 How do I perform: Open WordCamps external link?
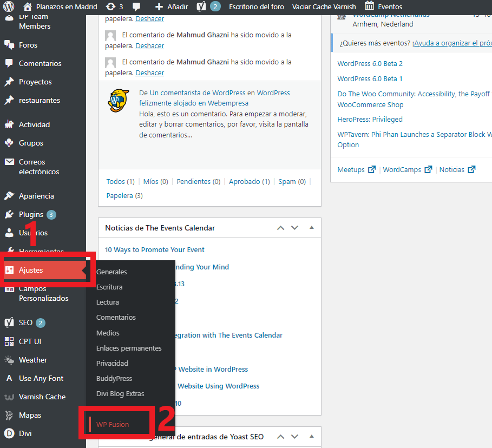(407, 169)
